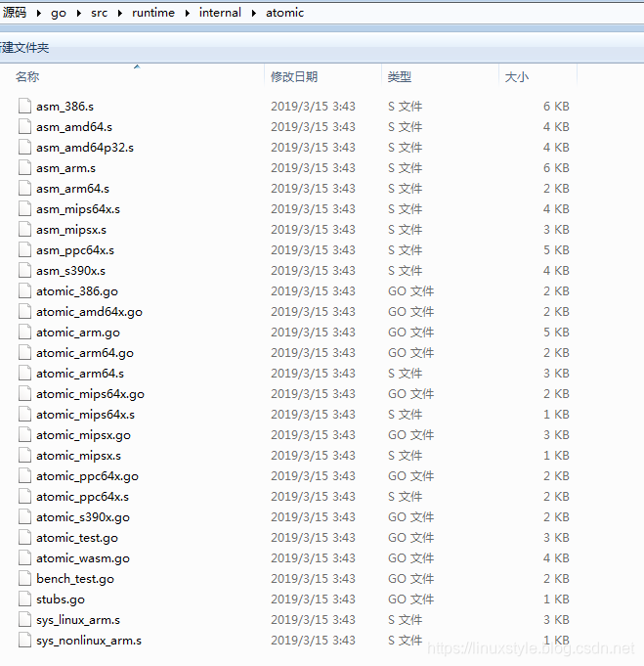Select the atomic_arm.go file icon
This screenshot has width=644, height=666.
[x=25, y=332]
